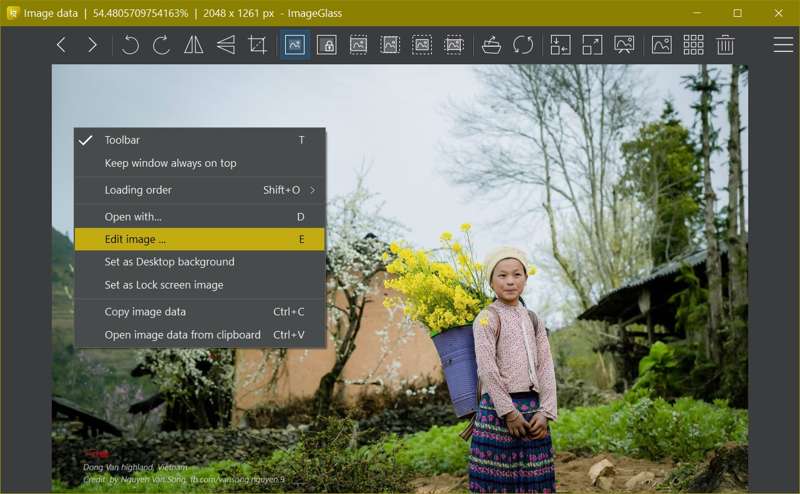Flip image vertically

click(226, 45)
